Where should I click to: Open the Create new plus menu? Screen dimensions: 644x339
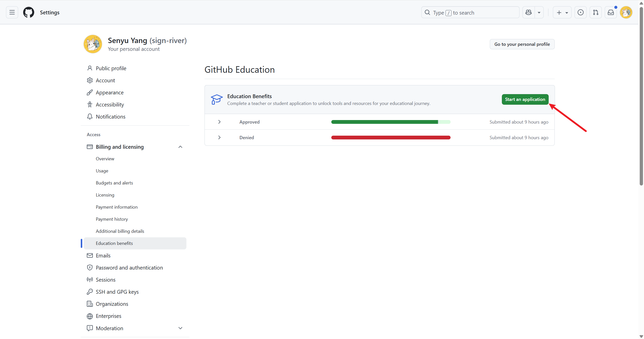[562, 12]
